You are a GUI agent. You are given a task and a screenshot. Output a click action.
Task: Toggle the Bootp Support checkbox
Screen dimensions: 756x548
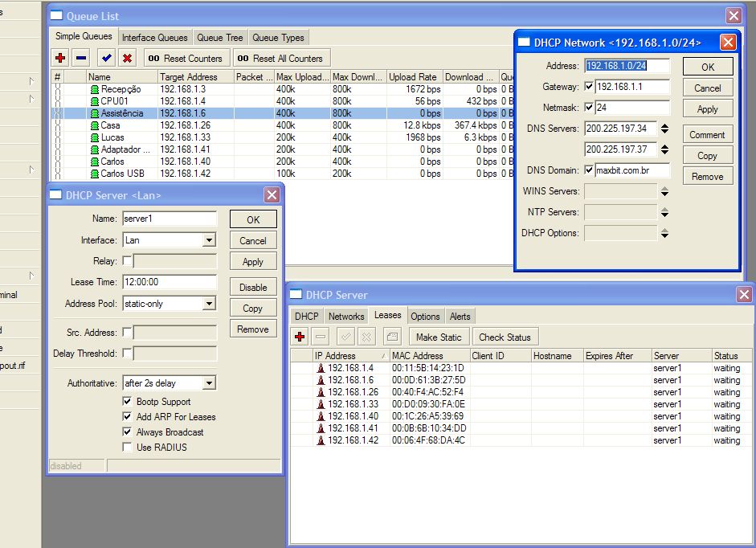127,402
